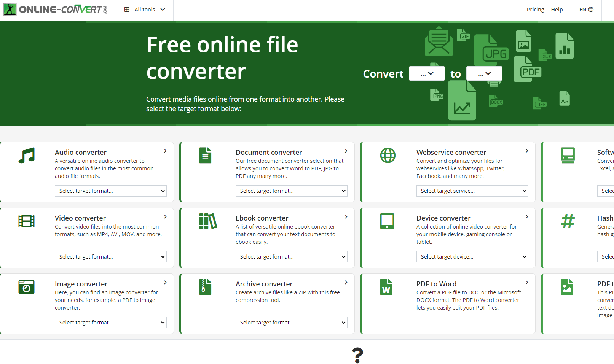Click the Webservice converter globe icon

388,156
